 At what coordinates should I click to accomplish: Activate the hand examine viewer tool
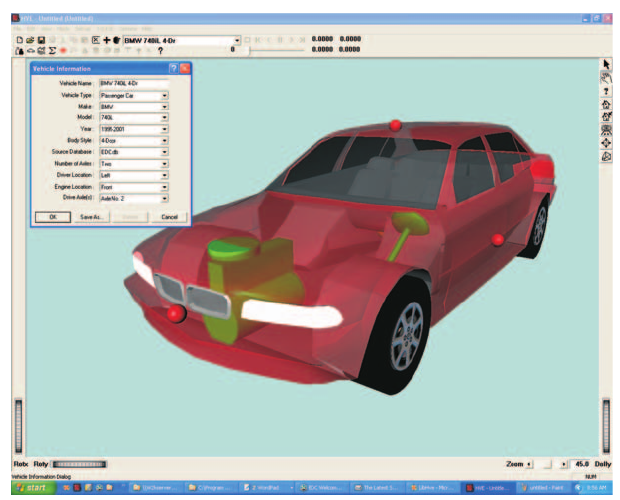click(606, 77)
